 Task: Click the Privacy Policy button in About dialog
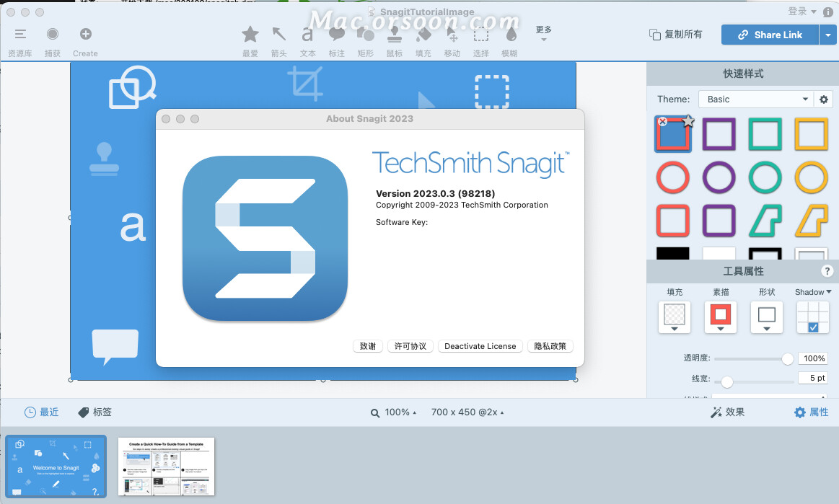550,346
